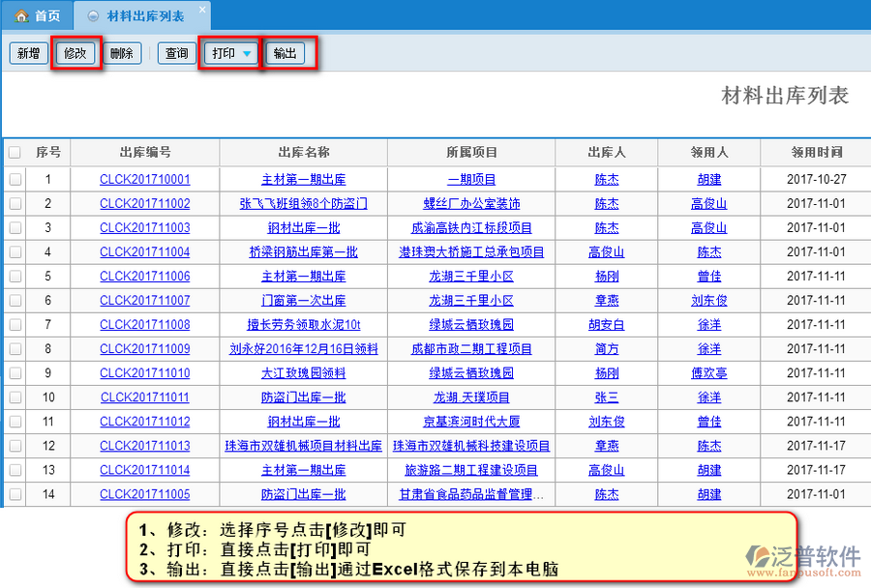Click the home icon on 首页 tab
The image size is (871, 588).
(20, 15)
